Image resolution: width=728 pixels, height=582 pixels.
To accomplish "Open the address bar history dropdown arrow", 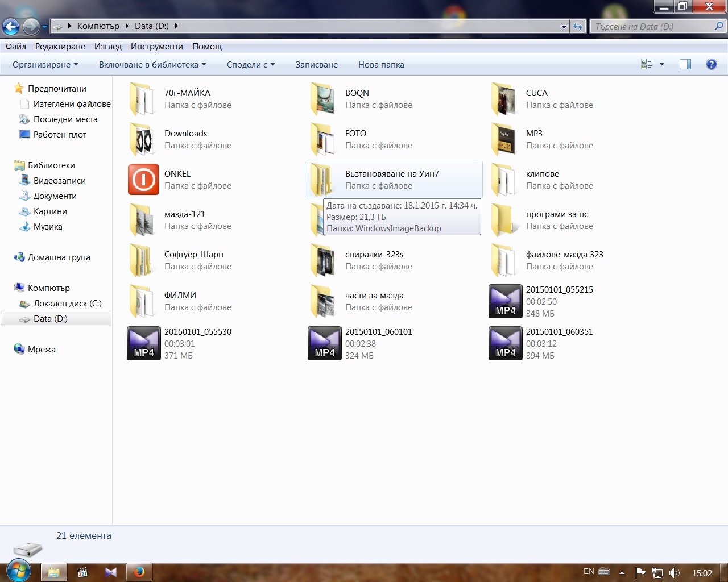I will click(564, 26).
